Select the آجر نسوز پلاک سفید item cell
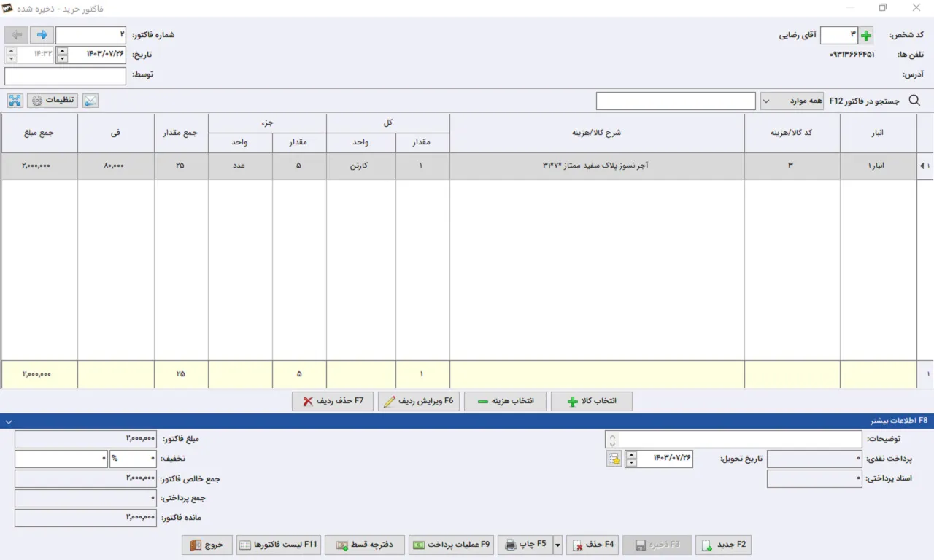 tap(597, 166)
